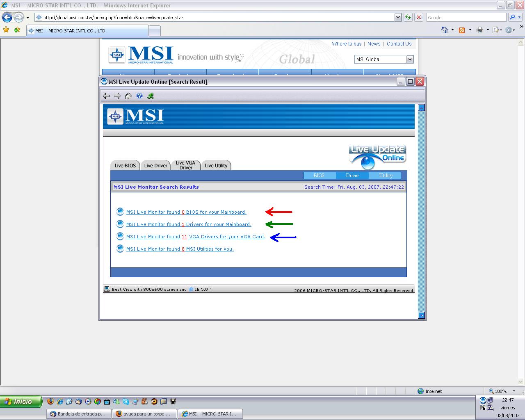
Task: Open address bar history dropdown
Action: click(398, 17)
